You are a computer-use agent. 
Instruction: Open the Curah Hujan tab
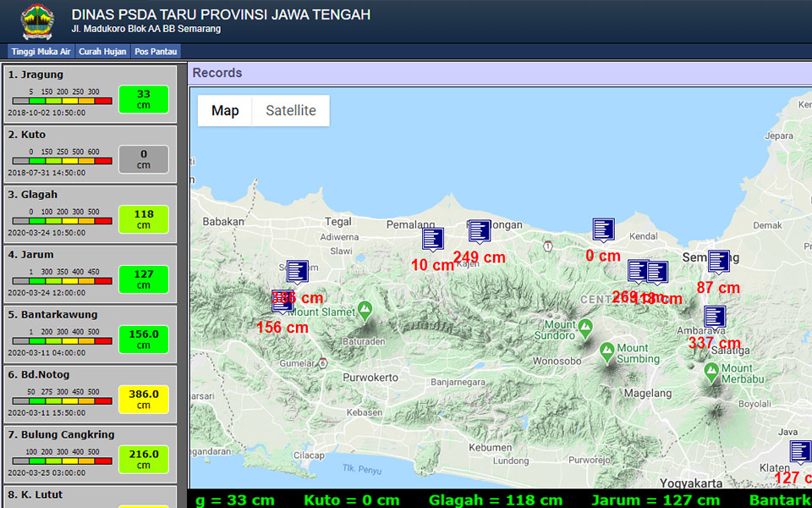click(x=102, y=52)
